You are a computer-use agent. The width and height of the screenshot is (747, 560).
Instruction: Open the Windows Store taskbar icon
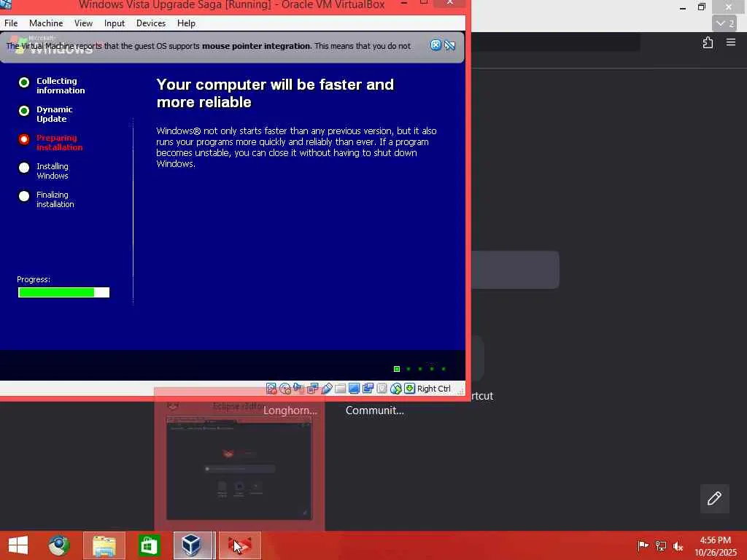click(x=149, y=545)
